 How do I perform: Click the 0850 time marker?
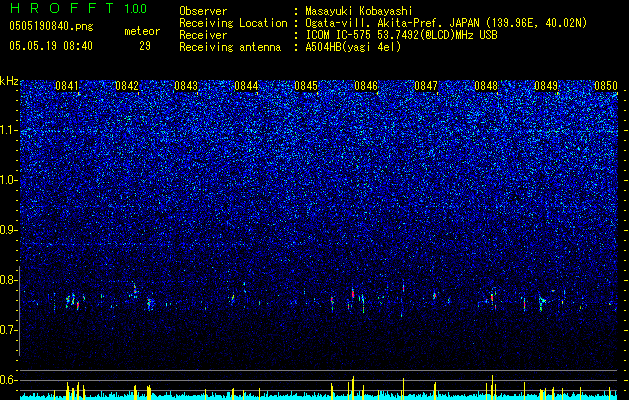606,86
